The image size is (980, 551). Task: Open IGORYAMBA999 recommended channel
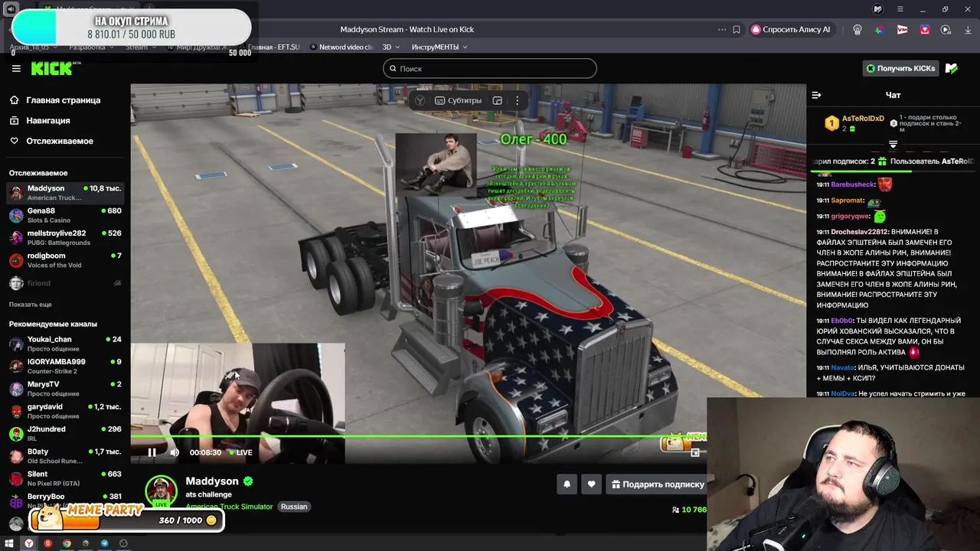point(65,366)
